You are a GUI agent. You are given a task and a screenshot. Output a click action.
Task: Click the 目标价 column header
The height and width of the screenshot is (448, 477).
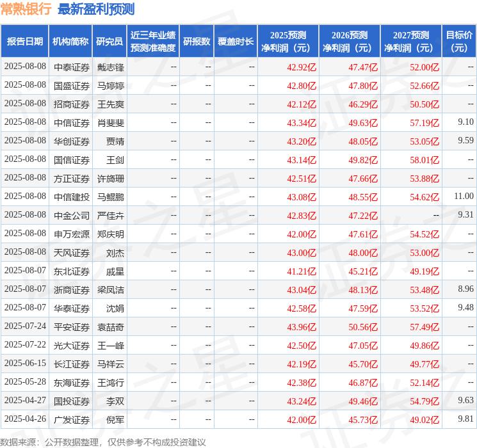coord(459,41)
